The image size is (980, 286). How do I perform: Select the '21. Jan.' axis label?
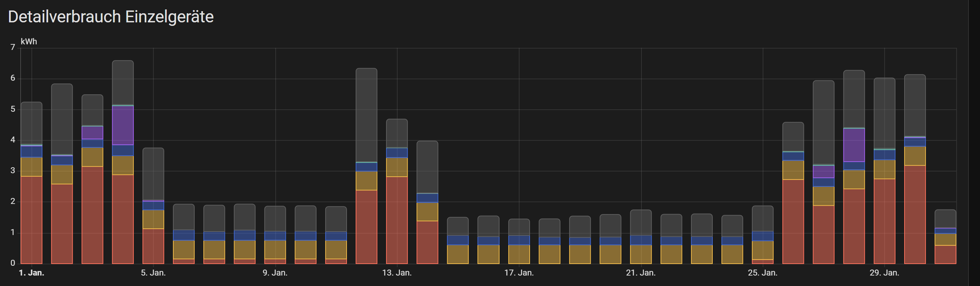[641, 273]
